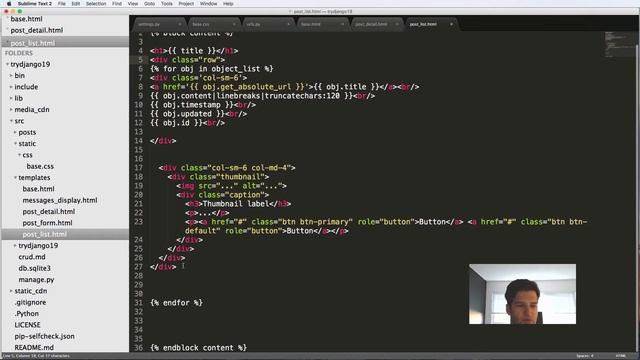This screenshot has height=360, width=640.
Task: Switch to the urls.py tab
Action: (x=268, y=24)
